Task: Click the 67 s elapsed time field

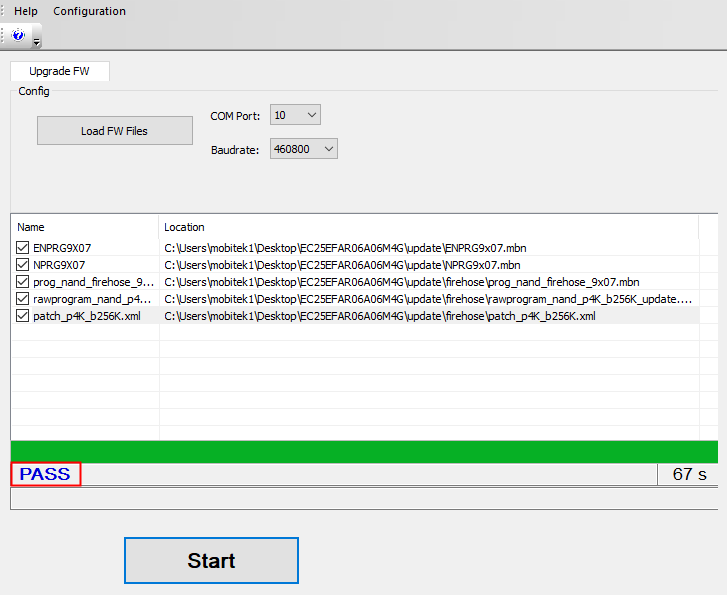Action: click(689, 474)
